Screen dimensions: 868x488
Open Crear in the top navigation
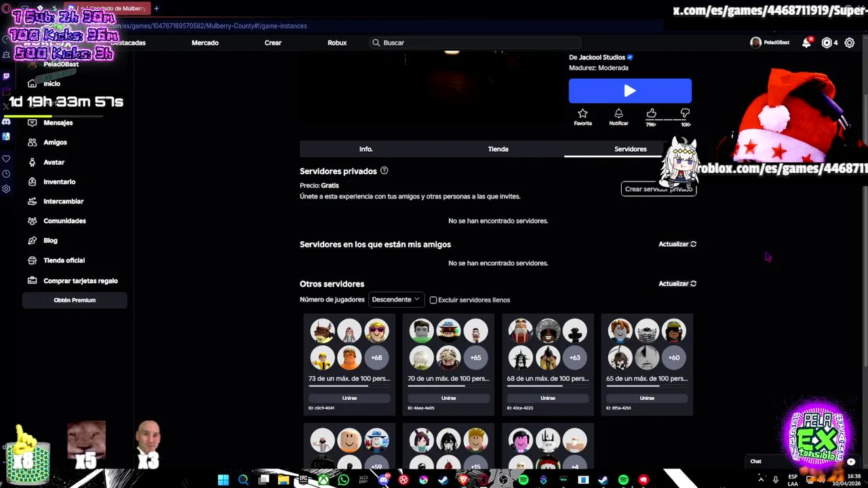coord(273,43)
